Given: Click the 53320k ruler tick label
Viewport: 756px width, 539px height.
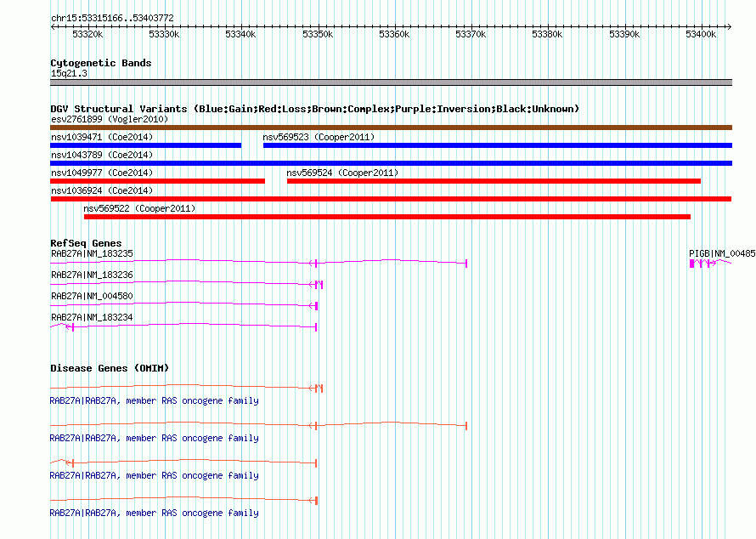Looking at the screenshot, I should click(x=87, y=35).
